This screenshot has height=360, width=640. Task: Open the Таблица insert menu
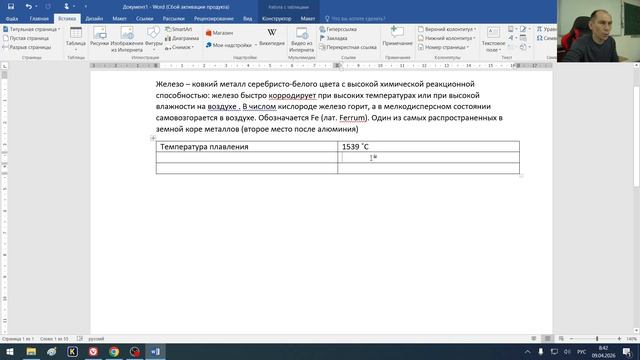[76, 39]
